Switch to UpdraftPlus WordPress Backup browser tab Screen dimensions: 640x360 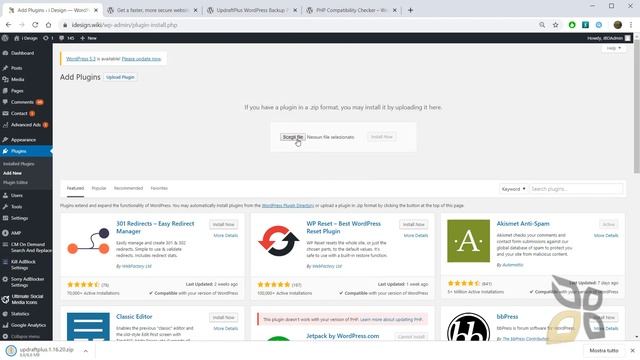pos(251,10)
